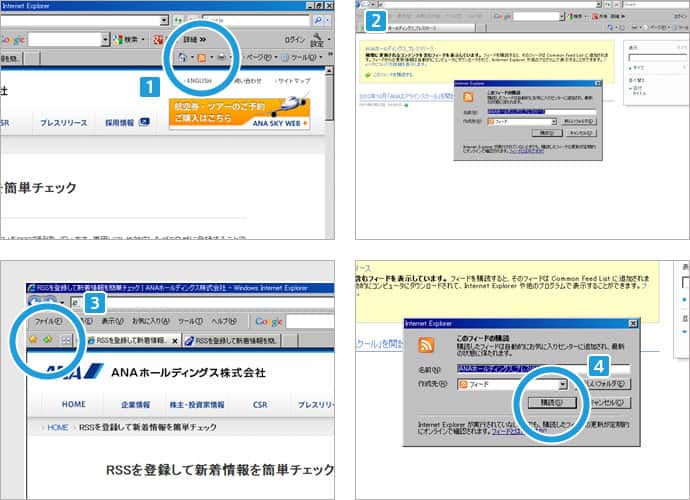Click the Add to Favorites star-plus icon
This screenshot has height=500, width=690.
(46, 340)
